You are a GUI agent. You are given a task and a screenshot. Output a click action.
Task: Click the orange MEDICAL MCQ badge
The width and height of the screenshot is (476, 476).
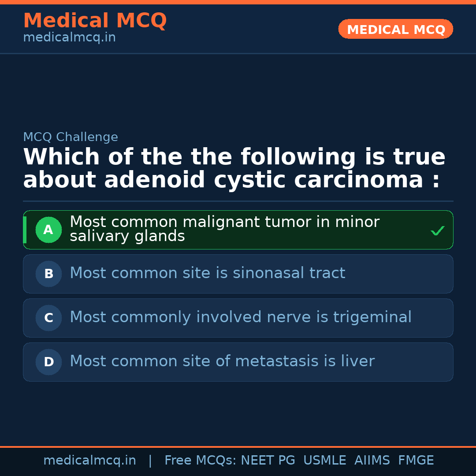(395, 29)
